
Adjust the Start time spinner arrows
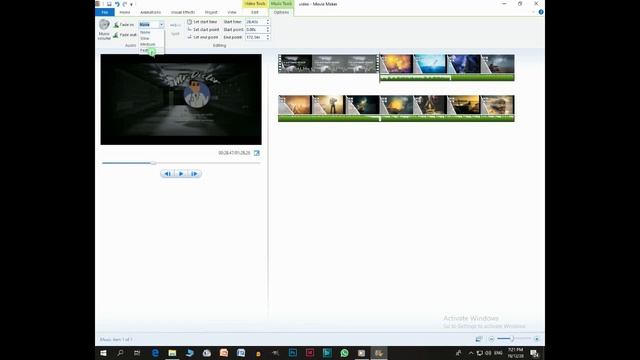[x=268, y=22]
